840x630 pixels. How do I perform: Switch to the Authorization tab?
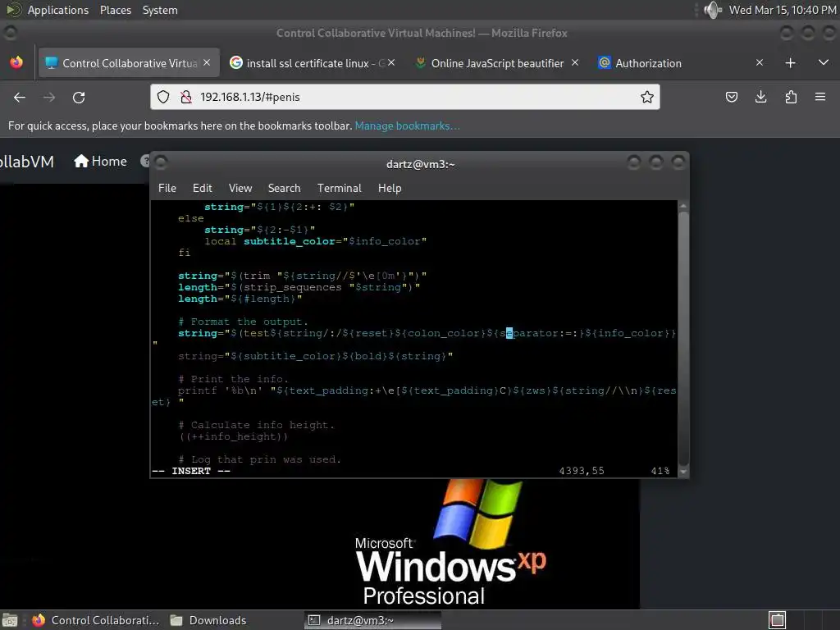click(x=680, y=63)
